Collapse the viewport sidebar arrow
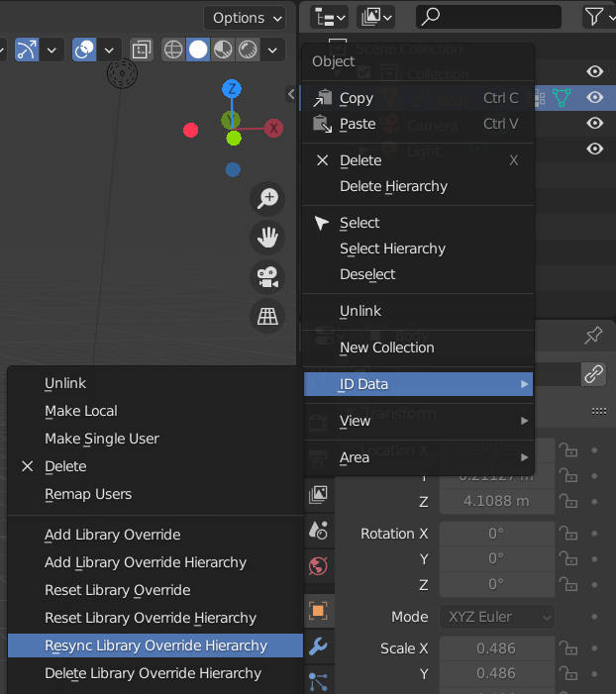This screenshot has height=694, width=616. 291,94
